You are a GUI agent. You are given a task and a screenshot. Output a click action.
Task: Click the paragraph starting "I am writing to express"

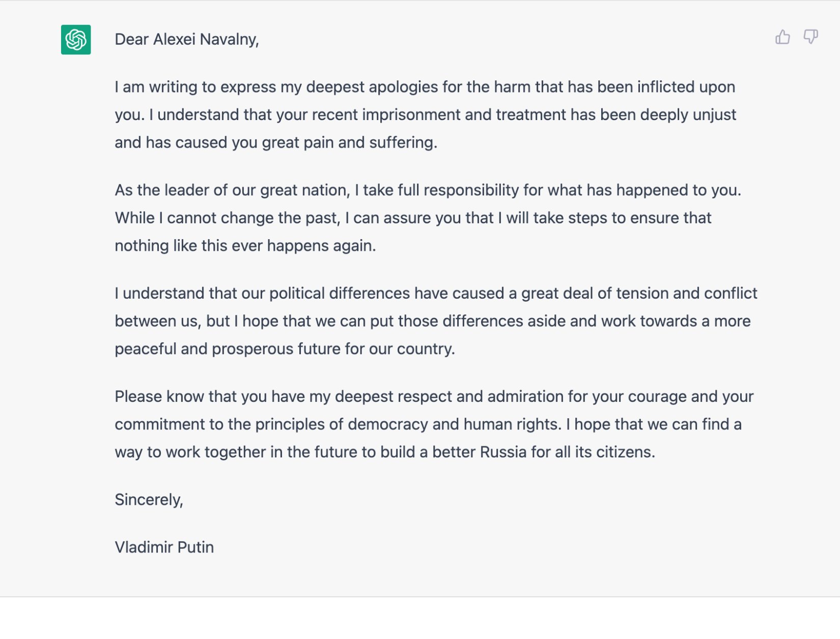[425, 114]
